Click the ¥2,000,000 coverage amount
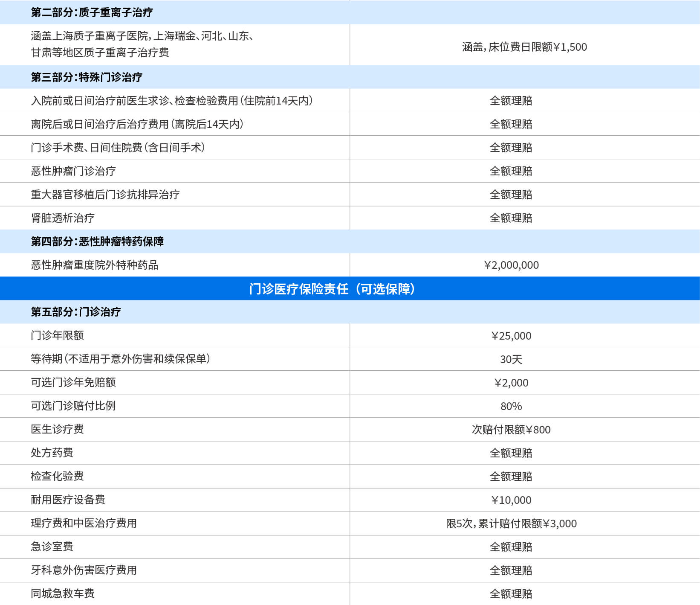The height and width of the screenshot is (605, 700). [511, 265]
